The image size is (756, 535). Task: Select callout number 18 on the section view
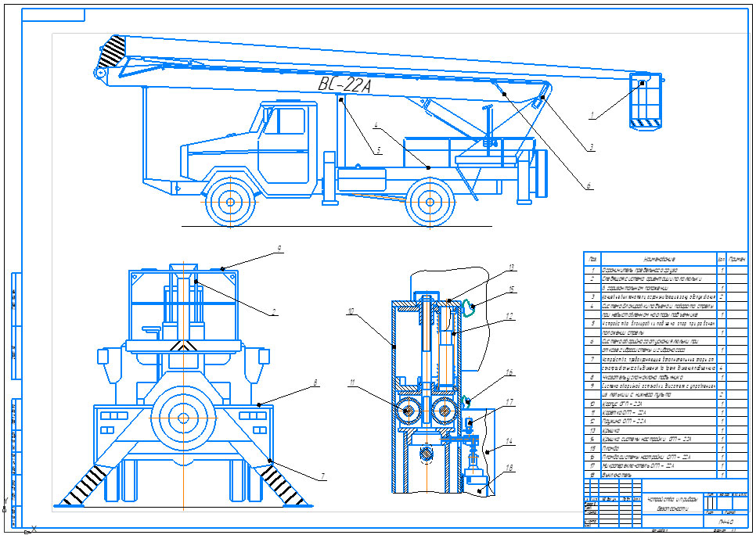point(510,467)
